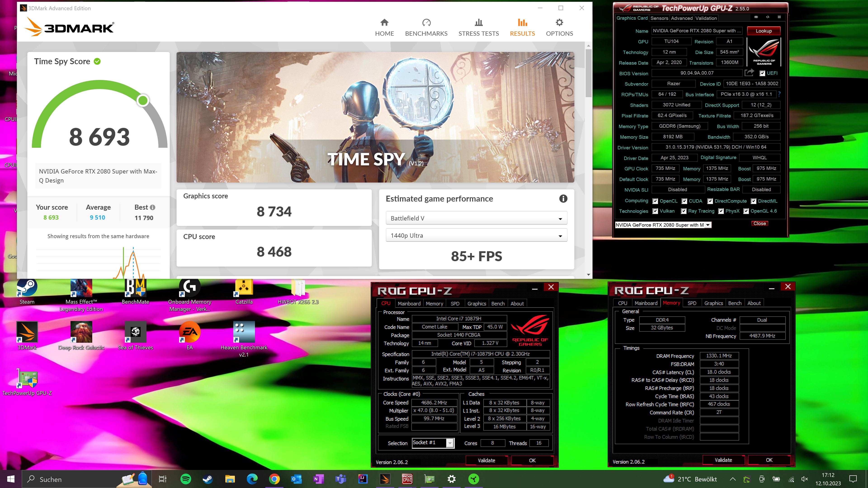Click the info icon next to Best score
The height and width of the screenshot is (488, 868).
point(153,207)
